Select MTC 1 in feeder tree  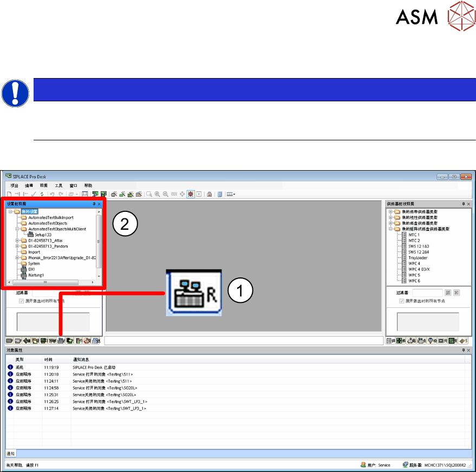(x=414, y=235)
